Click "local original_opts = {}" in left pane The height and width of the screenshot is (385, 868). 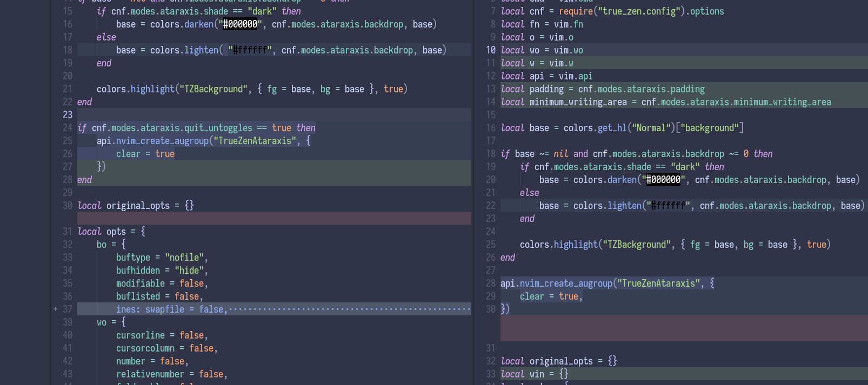pyautogui.click(x=136, y=206)
